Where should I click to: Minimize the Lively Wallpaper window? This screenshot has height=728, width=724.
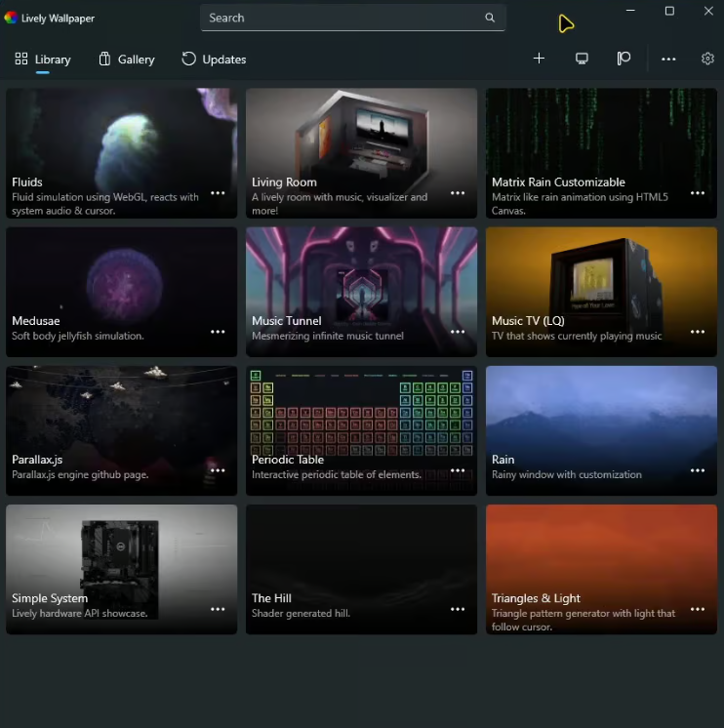point(630,11)
